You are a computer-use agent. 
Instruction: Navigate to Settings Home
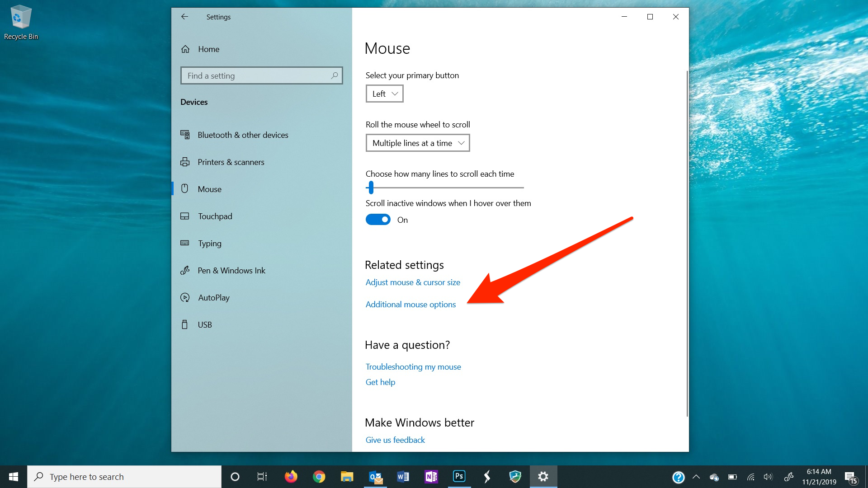pos(208,49)
